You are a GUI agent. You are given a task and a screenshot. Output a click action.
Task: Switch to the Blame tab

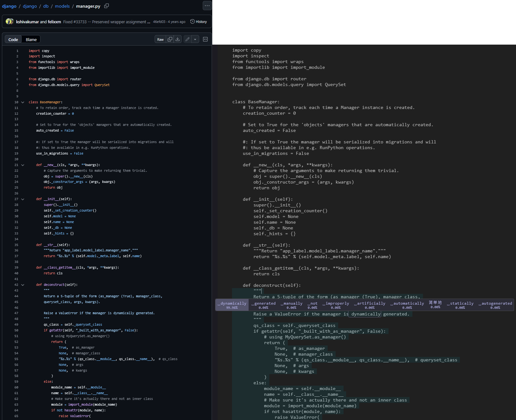point(31,40)
